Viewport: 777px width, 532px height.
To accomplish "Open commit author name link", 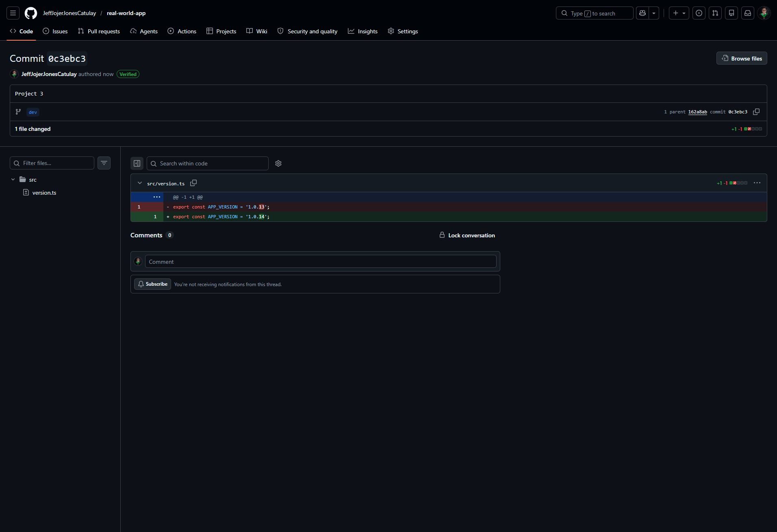I will tap(49, 74).
